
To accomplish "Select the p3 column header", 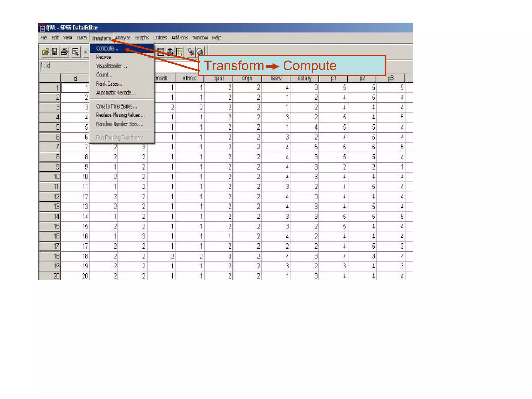I will pos(390,78).
